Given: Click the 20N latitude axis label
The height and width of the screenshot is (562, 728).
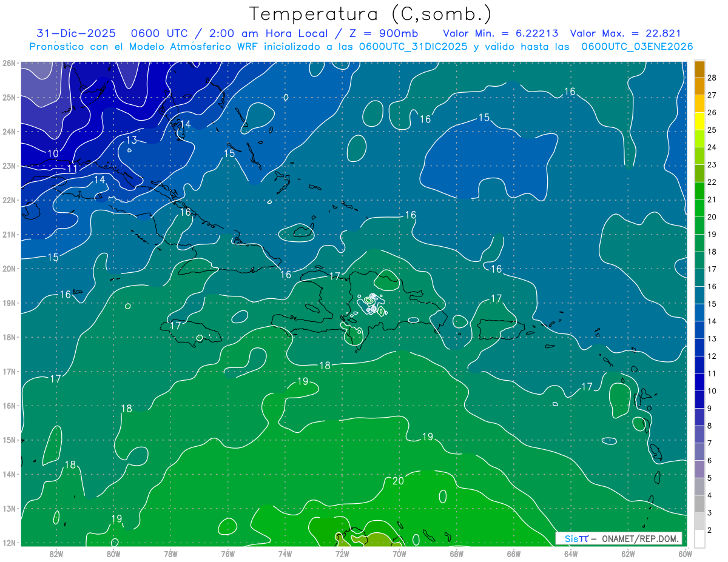Looking at the screenshot, I should point(8,269).
